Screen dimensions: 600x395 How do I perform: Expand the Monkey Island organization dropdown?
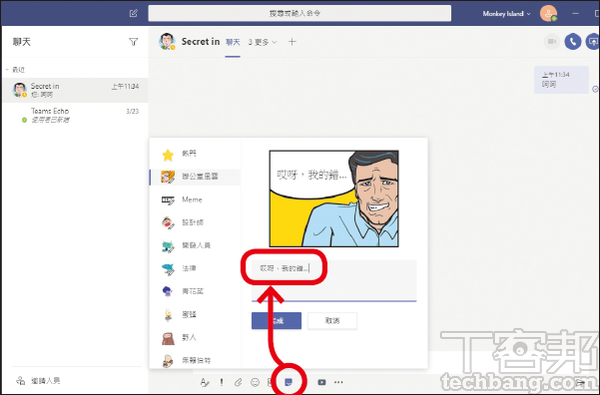click(x=506, y=14)
